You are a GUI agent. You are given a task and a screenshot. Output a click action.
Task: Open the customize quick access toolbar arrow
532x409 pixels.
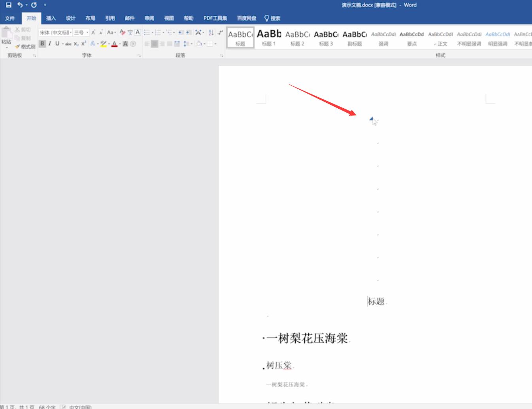click(x=45, y=5)
